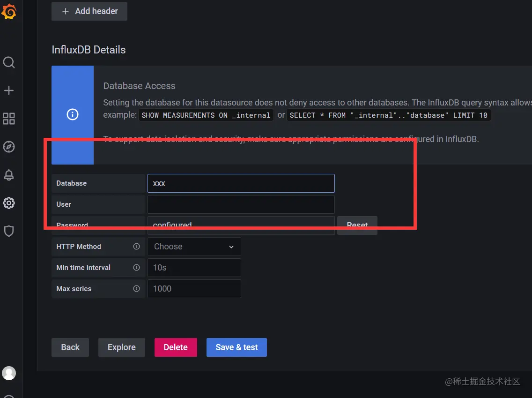Click the Max series label
The image size is (532, 398).
[x=74, y=289]
